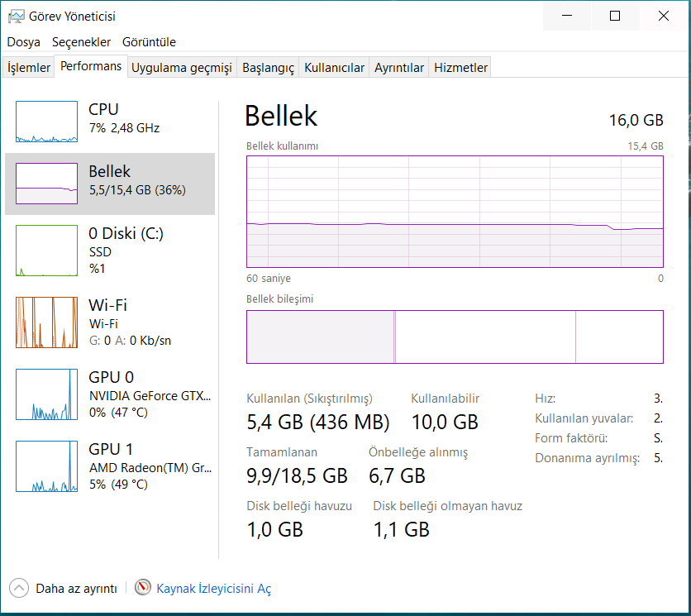
Task: Click the Task Manager app icon in title bar
Action: (16, 16)
